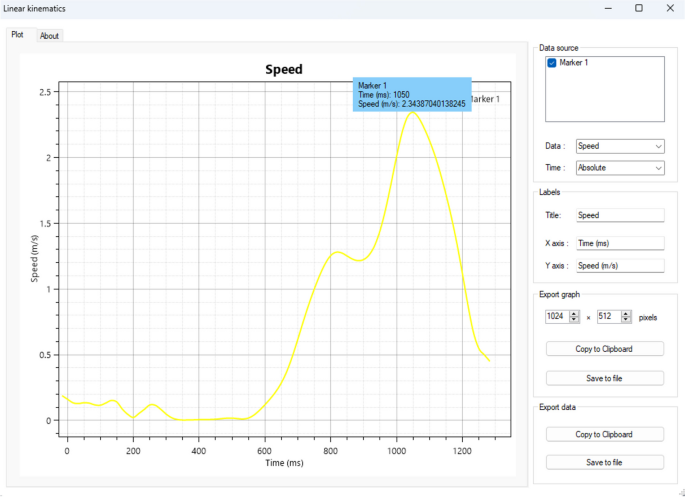The image size is (685, 497).
Task: Click the export width value field 1024
Action: (557, 317)
